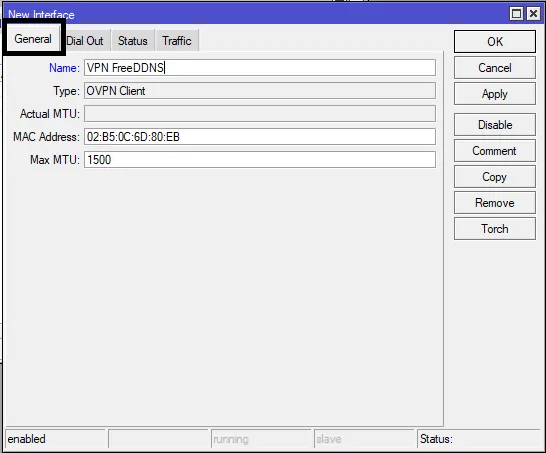Click the Max MTU field showing 1500
546x453 pixels.
click(260, 159)
